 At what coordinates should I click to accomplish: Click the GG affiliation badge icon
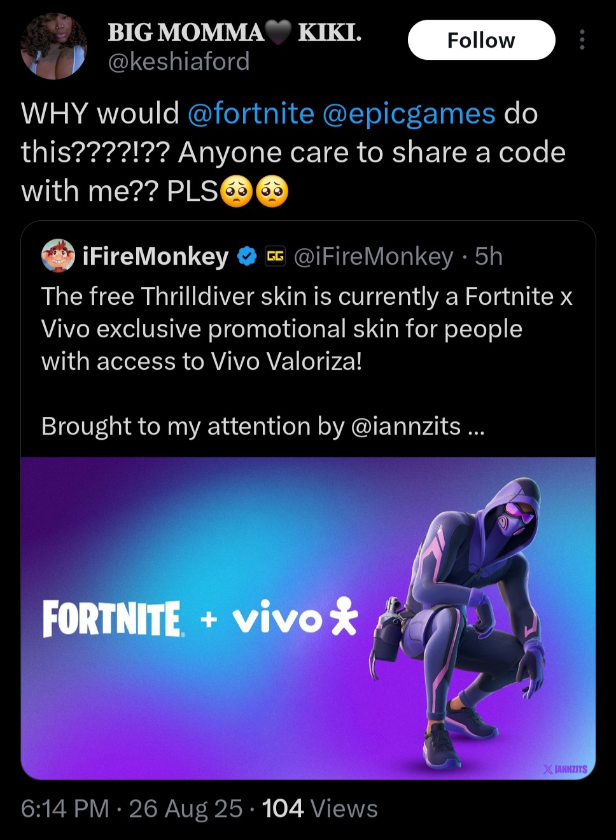point(275,256)
